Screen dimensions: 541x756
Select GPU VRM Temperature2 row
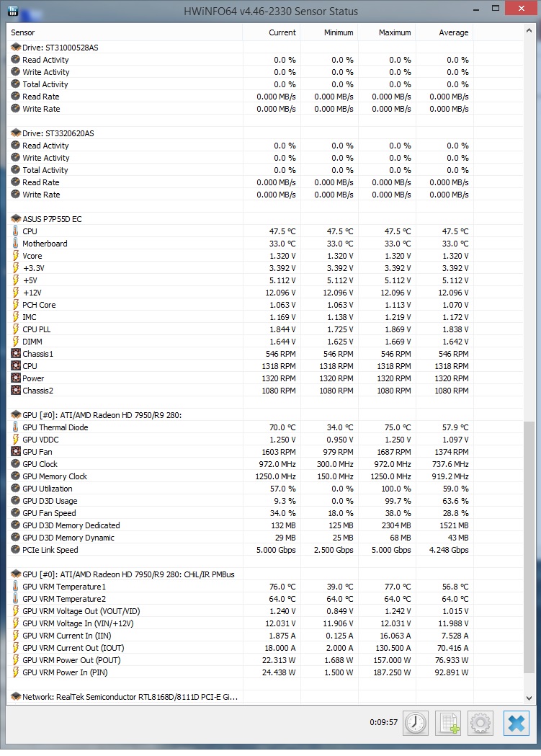[265, 599]
